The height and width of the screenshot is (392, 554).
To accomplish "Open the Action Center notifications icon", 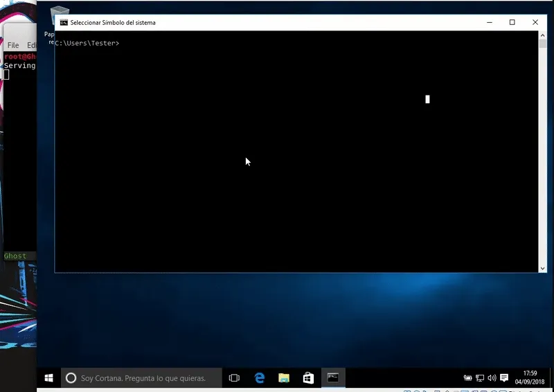I will [504, 378].
